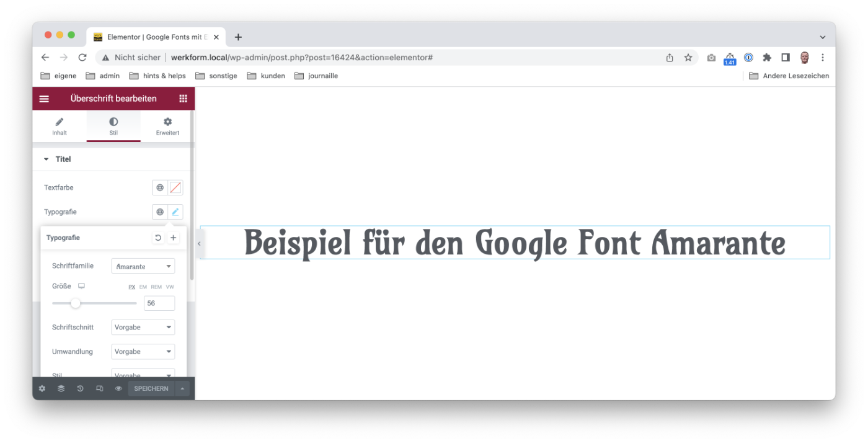Open the Navigator layers icon
Image resolution: width=868 pixels, height=443 pixels.
(61, 388)
